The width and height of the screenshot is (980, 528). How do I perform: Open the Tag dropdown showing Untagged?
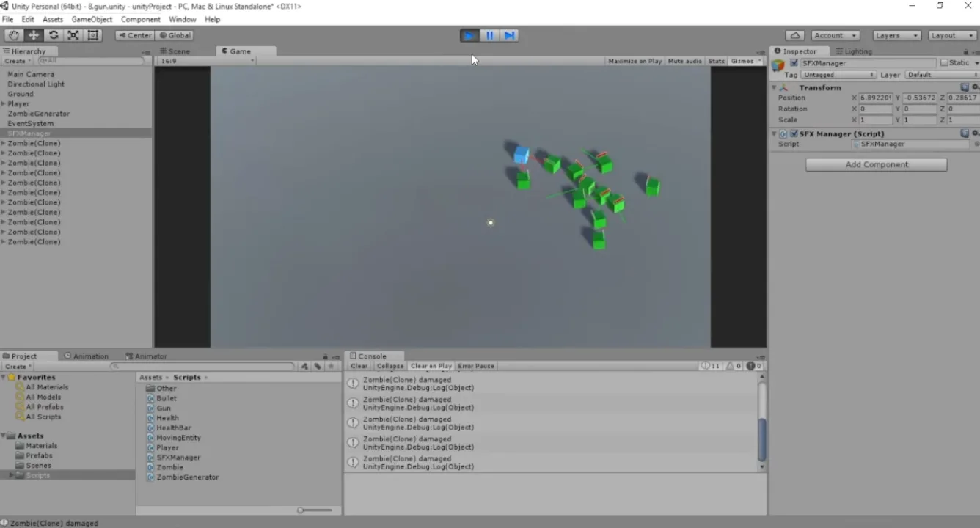(x=839, y=75)
